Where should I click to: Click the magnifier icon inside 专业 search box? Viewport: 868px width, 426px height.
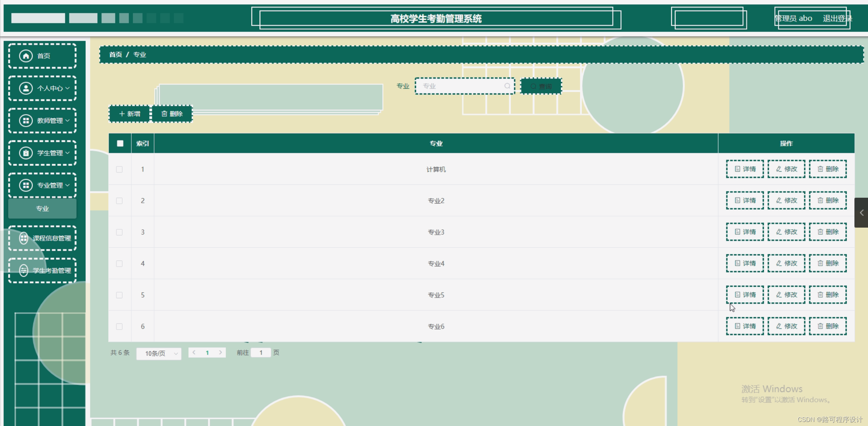pyautogui.click(x=507, y=86)
